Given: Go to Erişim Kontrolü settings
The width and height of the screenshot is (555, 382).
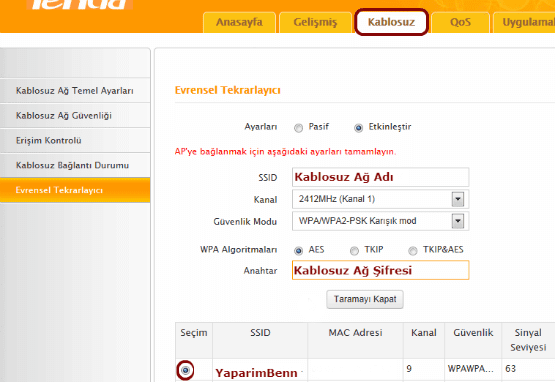Looking at the screenshot, I should tap(75, 141).
